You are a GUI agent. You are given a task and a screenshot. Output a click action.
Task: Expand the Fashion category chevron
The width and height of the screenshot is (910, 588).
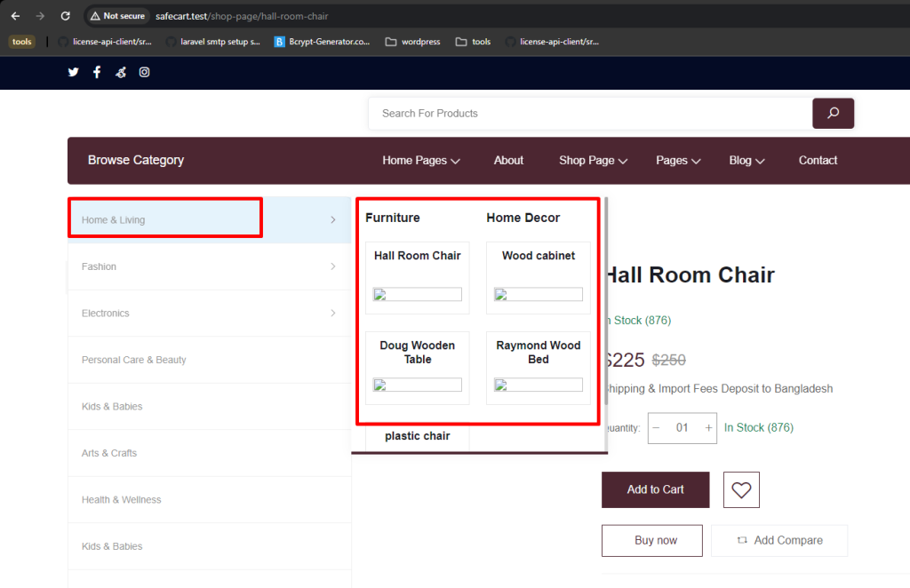(x=333, y=266)
